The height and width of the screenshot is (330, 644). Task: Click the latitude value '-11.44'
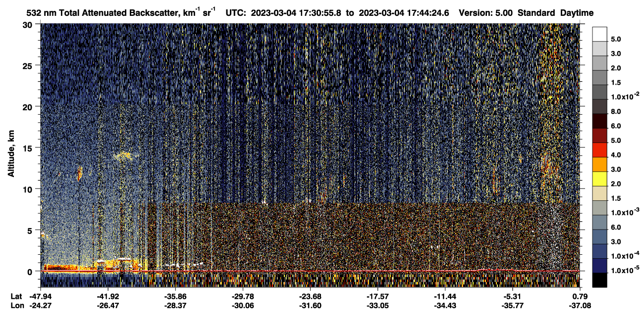click(x=445, y=296)
